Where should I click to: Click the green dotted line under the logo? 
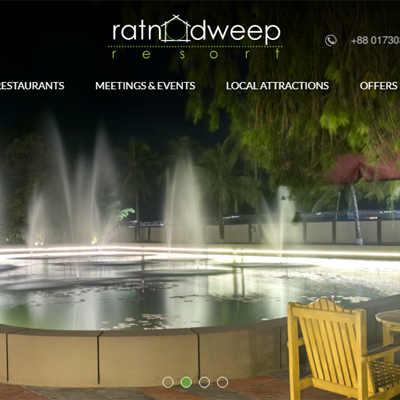[195, 46]
